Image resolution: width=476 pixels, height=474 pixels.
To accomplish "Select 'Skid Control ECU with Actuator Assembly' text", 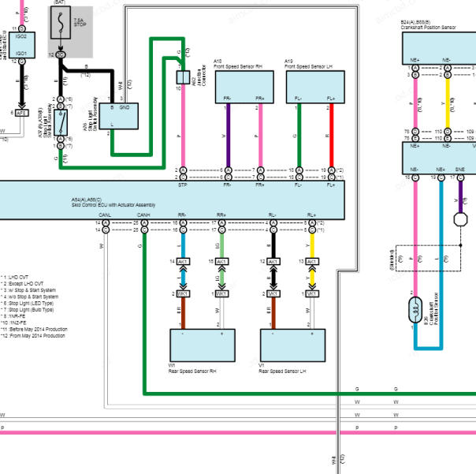I will tap(113, 205).
